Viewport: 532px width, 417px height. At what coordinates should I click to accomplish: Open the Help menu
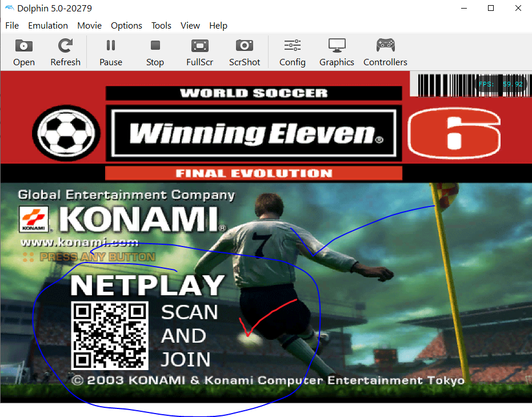click(218, 26)
